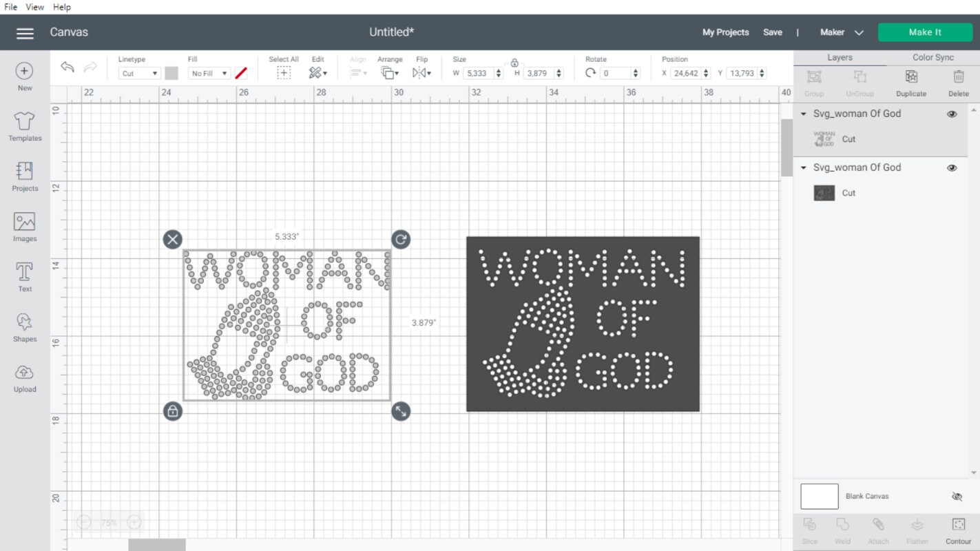The width and height of the screenshot is (980, 551).
Task: Undo the last action
Action: pos(67,67)
